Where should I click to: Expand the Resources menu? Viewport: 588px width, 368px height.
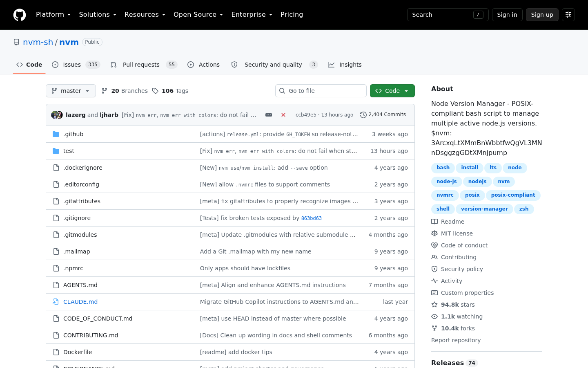pyautogui.click(x=145, y=15)
